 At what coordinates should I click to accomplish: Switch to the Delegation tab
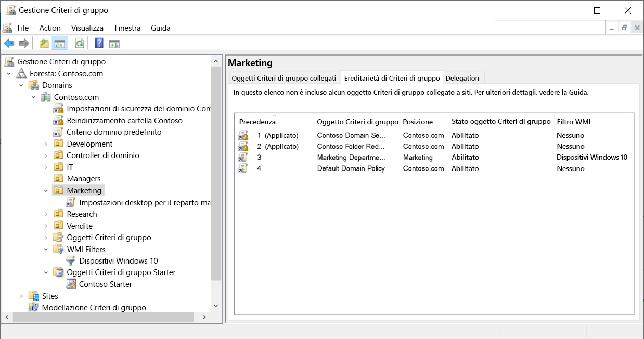pyautogui.click(x=463, y=78)
